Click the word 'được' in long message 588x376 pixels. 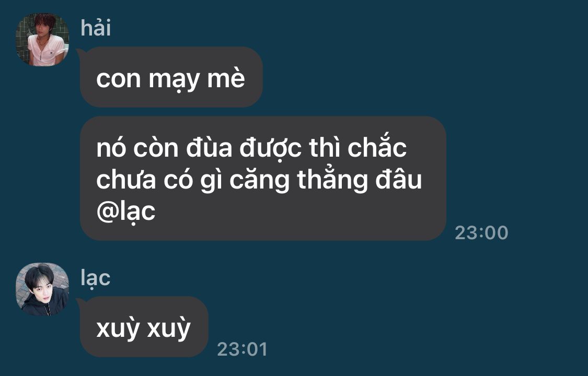[x=270, y=148]
